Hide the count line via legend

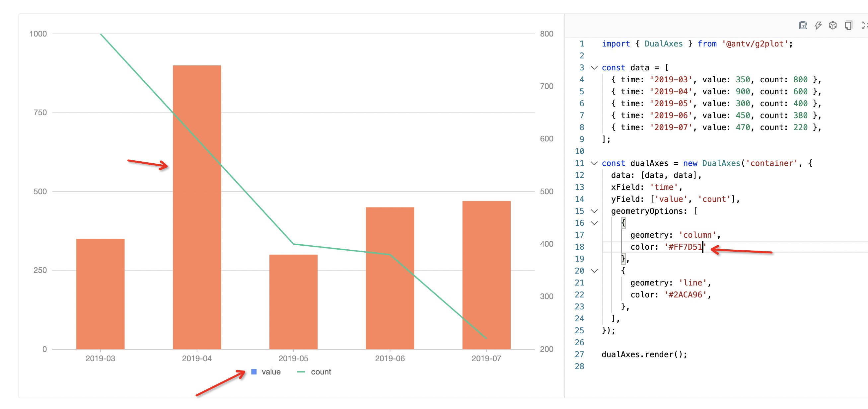pos(321,371)
